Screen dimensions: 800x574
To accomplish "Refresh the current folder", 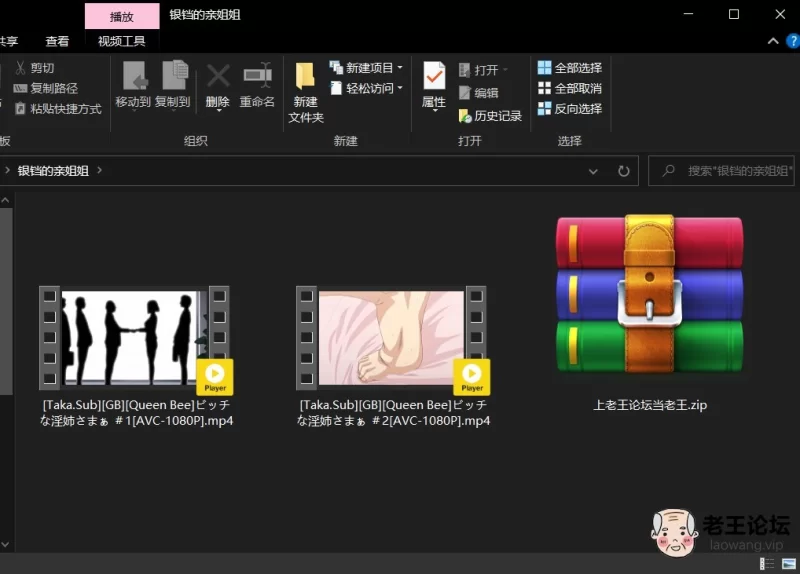I will point(623,171).
